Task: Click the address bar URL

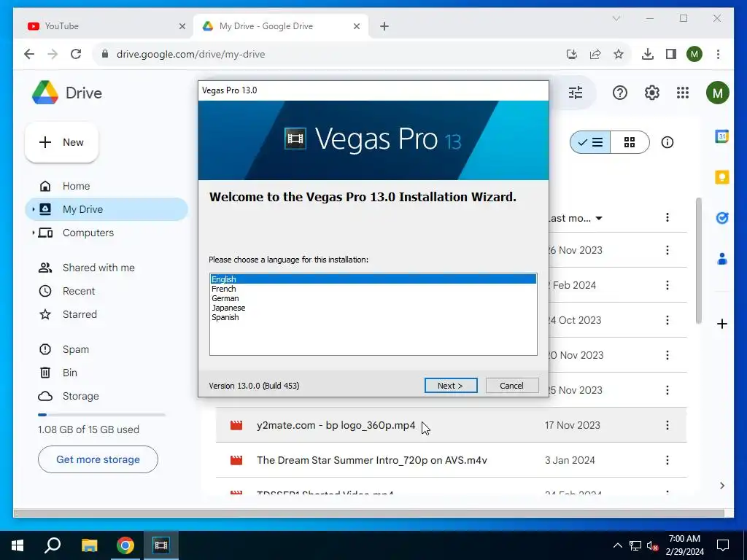Action: click(x=190, y=54)
